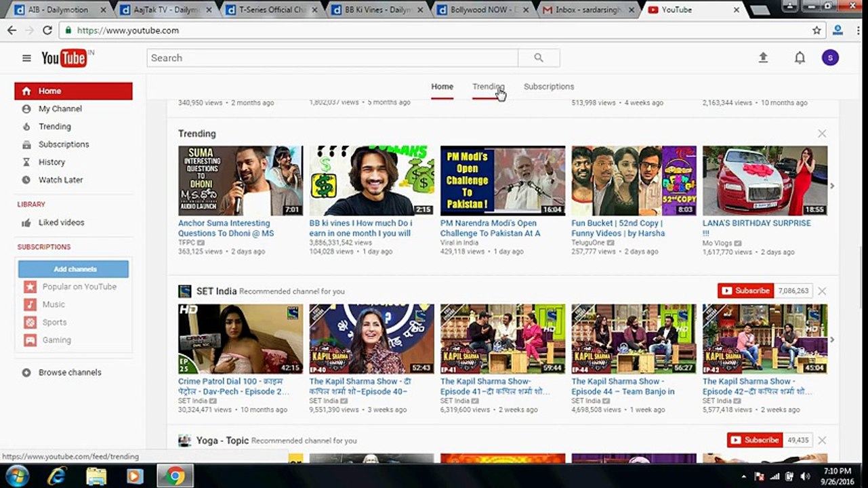This screenshot has width=868, height=488.
Task: Open the Chrome three-dot menu
Action: 858,30
